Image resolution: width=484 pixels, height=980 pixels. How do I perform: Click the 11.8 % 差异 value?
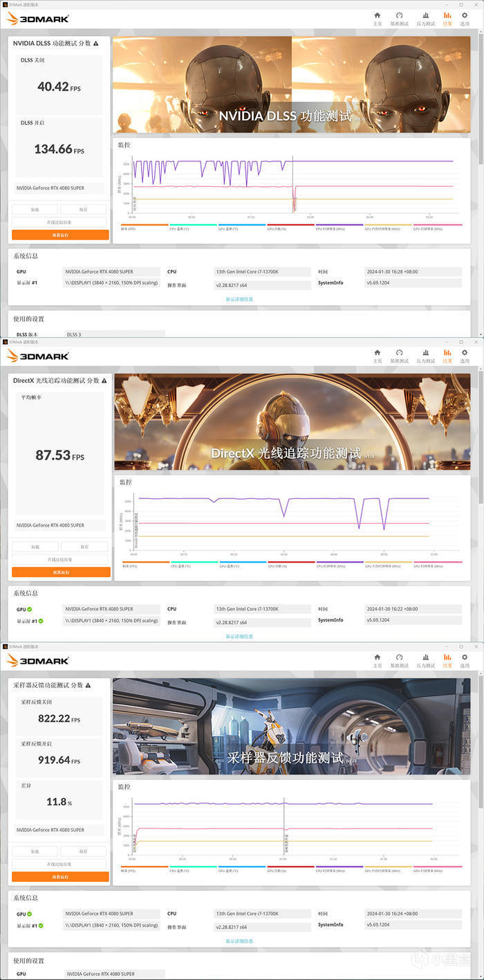[59, 801]
